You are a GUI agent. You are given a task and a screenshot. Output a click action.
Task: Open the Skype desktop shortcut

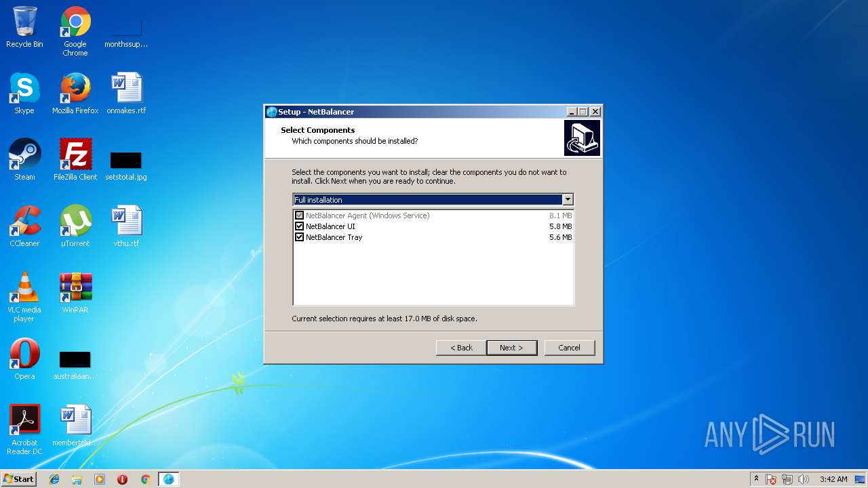point(24,94)
